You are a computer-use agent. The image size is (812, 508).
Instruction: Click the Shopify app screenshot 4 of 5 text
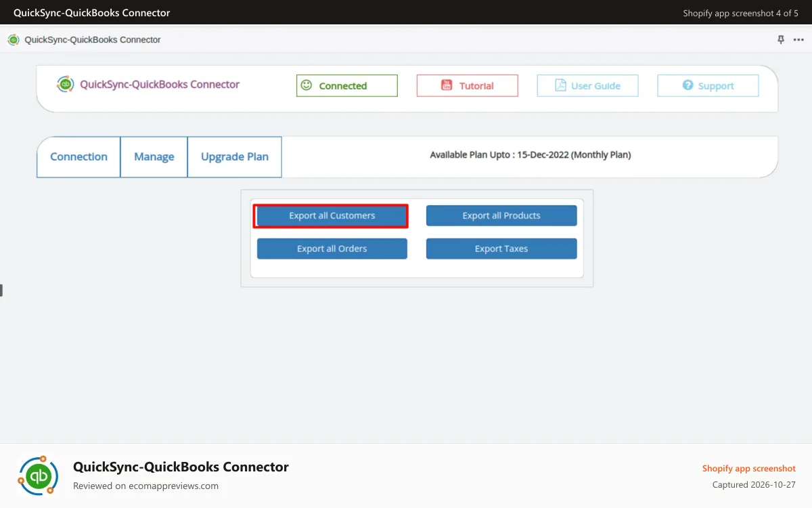pyautogui.click(x=740, y=13)
